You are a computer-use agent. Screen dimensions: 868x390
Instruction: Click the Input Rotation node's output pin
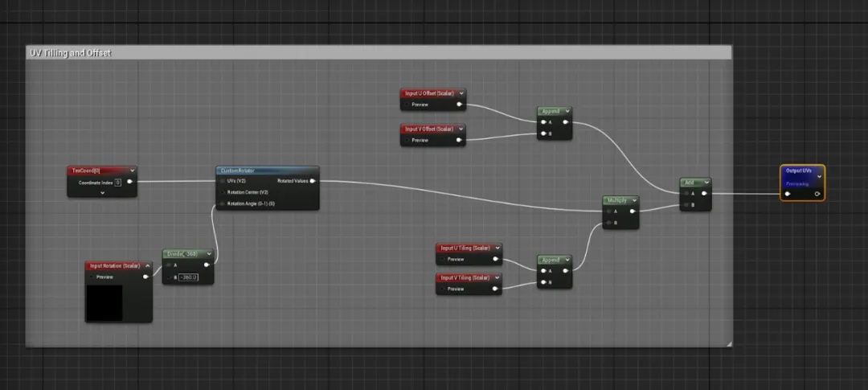pos(145,277)
